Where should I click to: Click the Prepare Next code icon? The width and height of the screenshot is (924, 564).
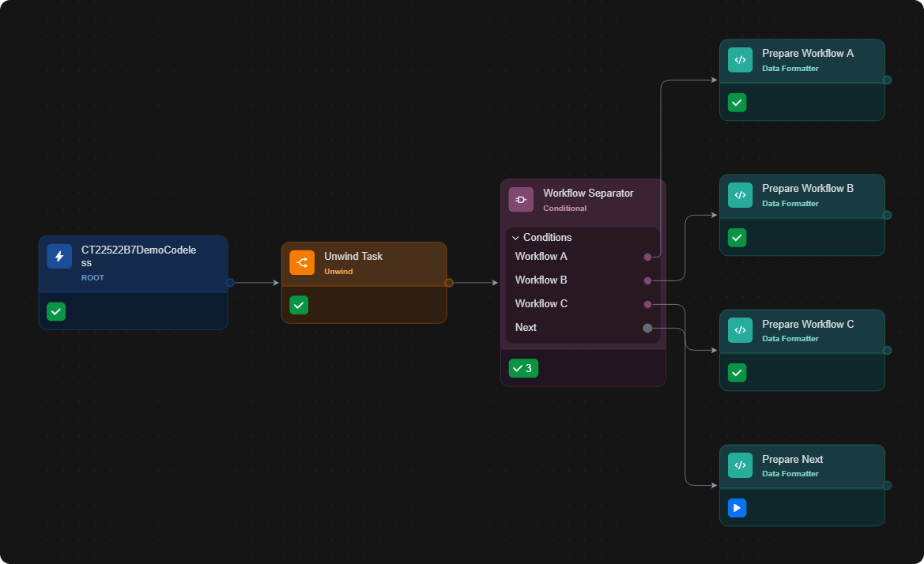coord(740,465)
